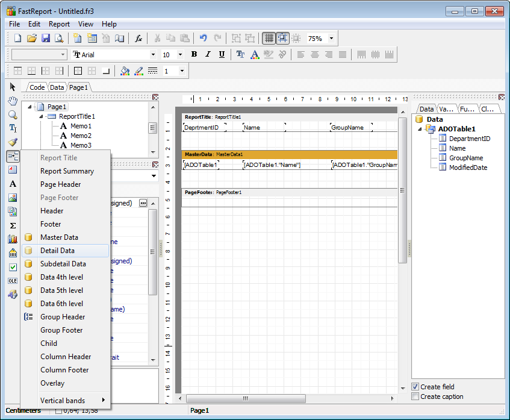The image size is (510, 420).
Task: Switch to the Code tab
Action: tap(37, 87)
